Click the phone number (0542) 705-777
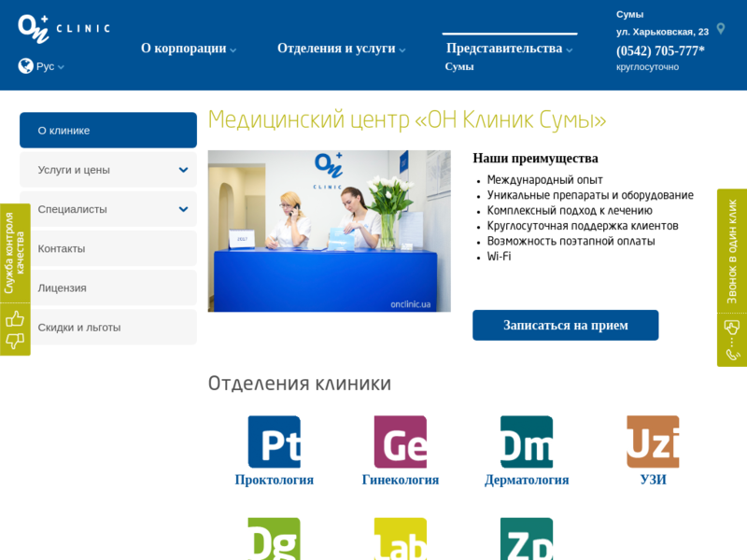This screenshot has height=560, width=747. 660,50
